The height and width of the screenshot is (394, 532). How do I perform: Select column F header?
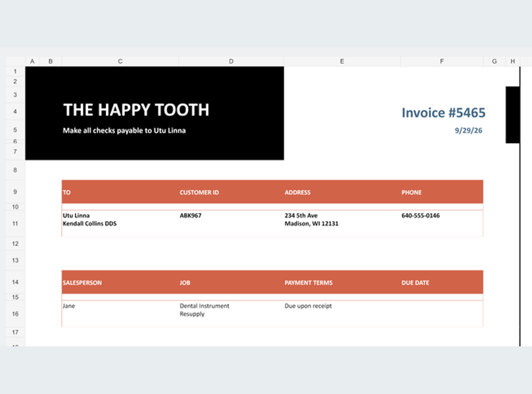442,61
